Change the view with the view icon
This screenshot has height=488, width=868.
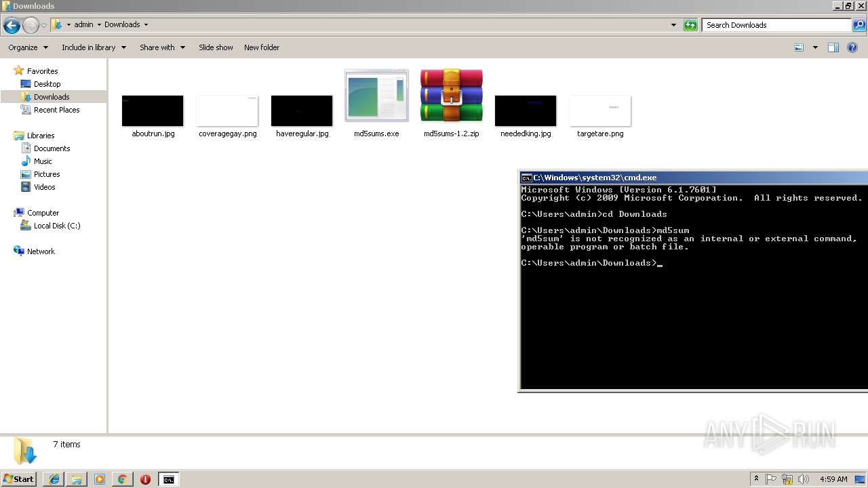tap(799, 47)
